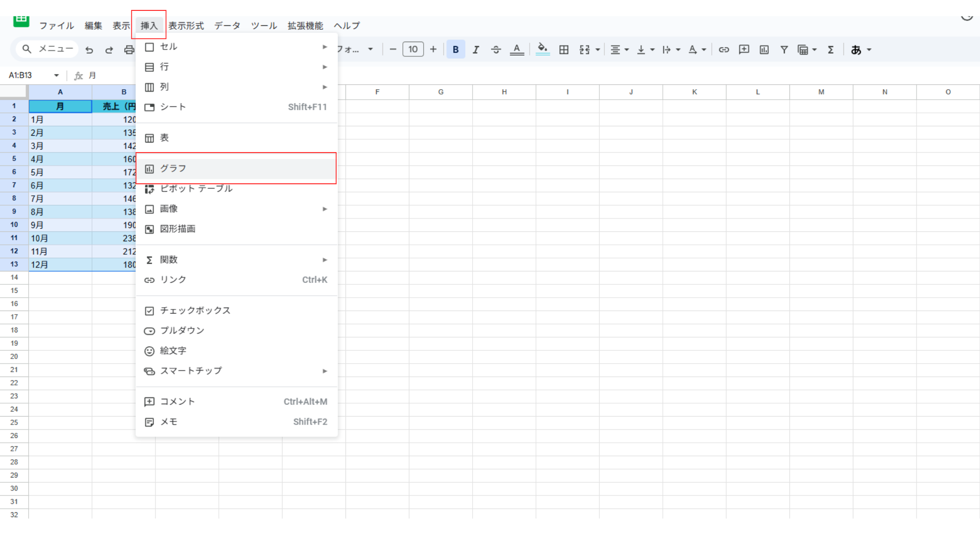
Task: Click the insert link toolbar icon
Action: [724, 50]
